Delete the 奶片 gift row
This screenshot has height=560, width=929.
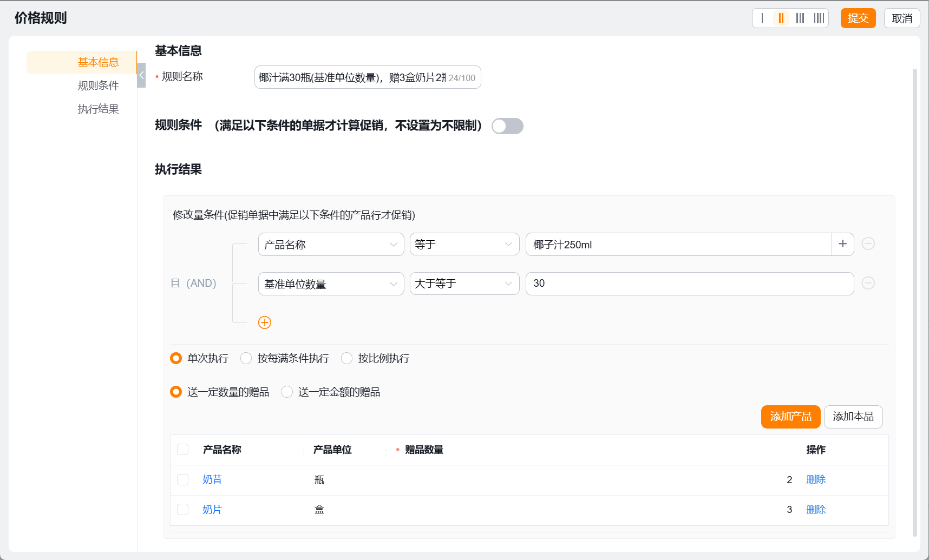click(816, 510)
